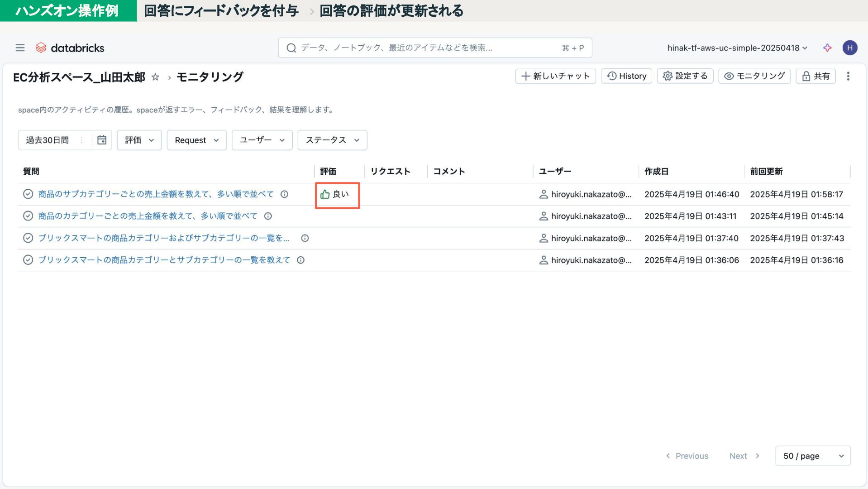Expand the 評価 filter dropdown
Screen dimensions: 868x489
(139, 140)
